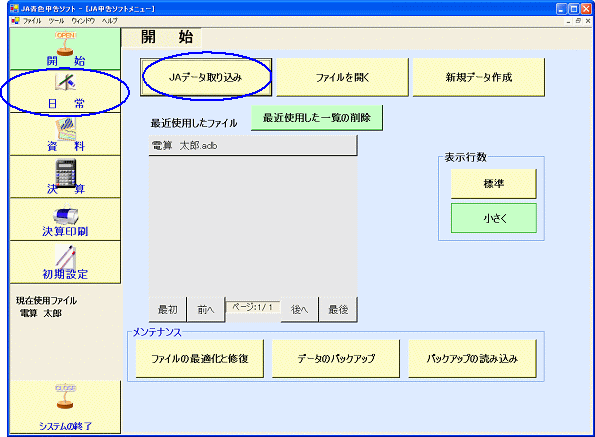Image resolution: width=595 pixels, height=437 pixels.
Task: Open the ヘルプ menu
Action: coord(109,21)
